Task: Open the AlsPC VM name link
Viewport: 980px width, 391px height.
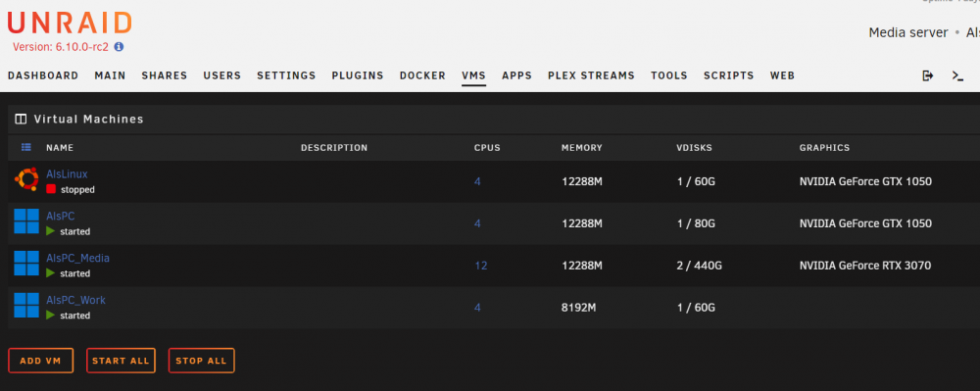Action: 61,217
